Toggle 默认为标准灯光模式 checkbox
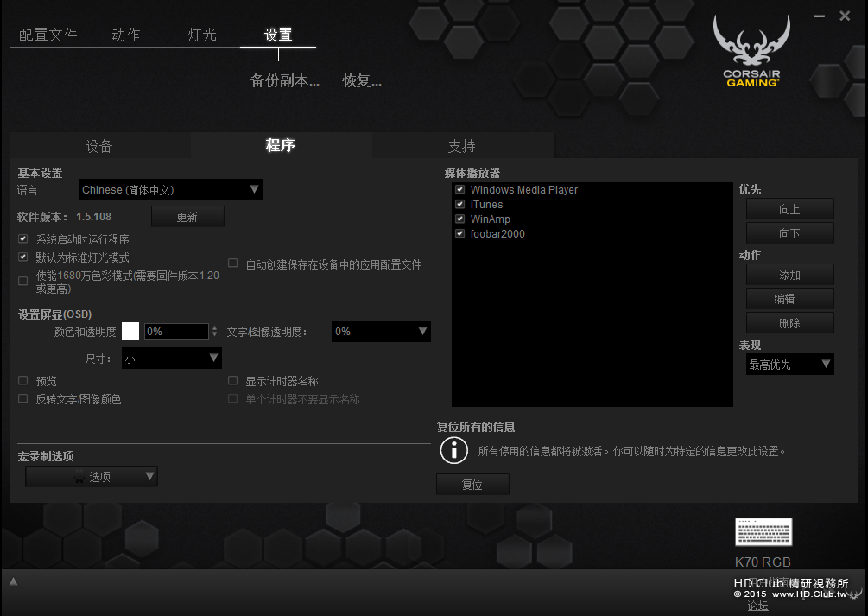Image resolution: width=868 pixels, height=616 pixels. coord(22,257)
